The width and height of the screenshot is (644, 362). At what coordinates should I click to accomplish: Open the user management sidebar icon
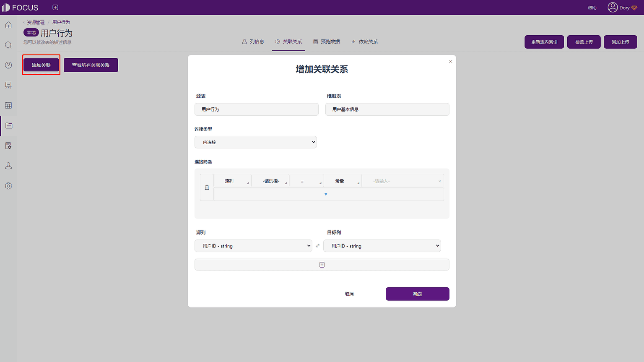click(x=8, y=166)
